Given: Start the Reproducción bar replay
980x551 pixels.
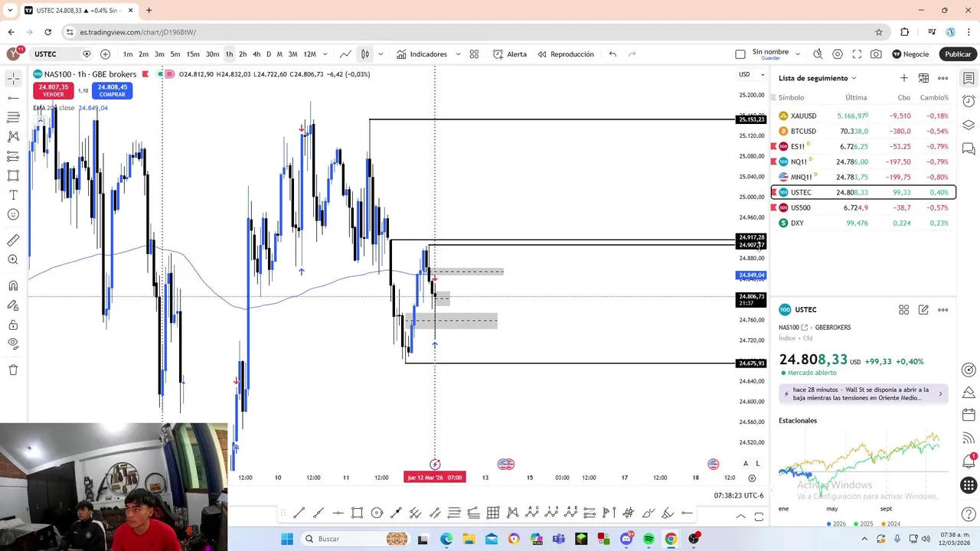Looking at the screenshot, I should [x=566, y=54].
